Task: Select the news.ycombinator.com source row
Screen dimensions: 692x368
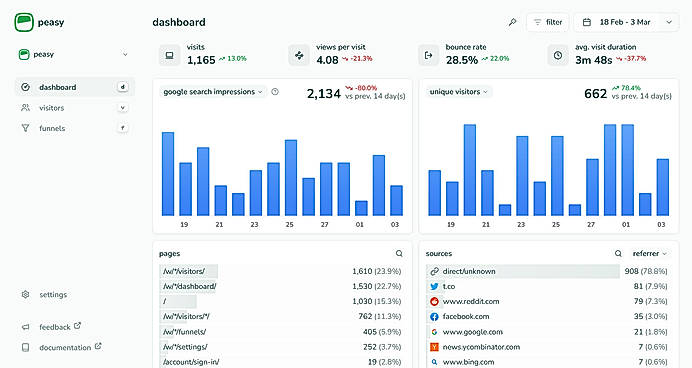Action: pyautogui.click(x=548, y=347)
